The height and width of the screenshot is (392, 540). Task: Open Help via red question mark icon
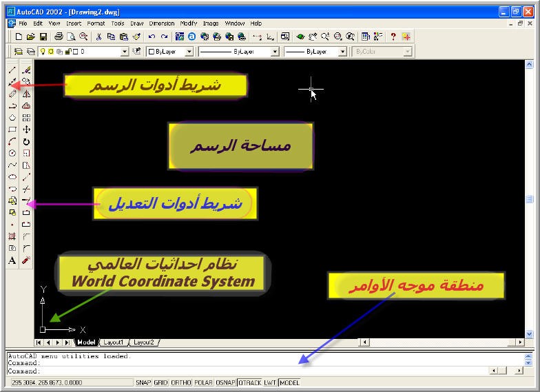(393, 37)
